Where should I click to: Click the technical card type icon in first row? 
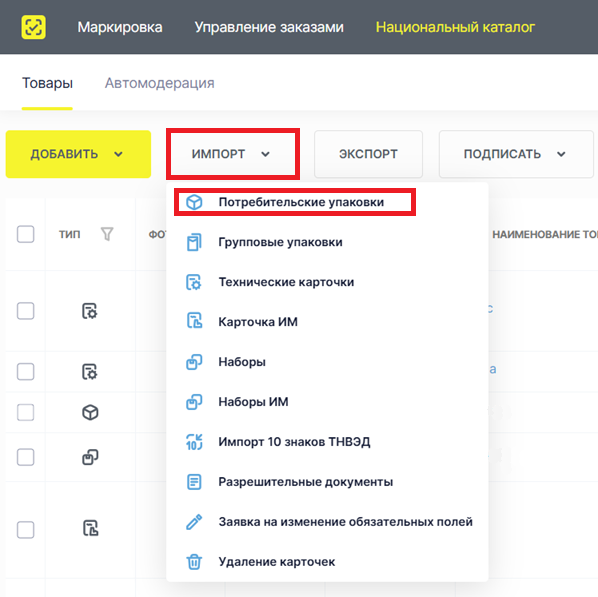90,311
